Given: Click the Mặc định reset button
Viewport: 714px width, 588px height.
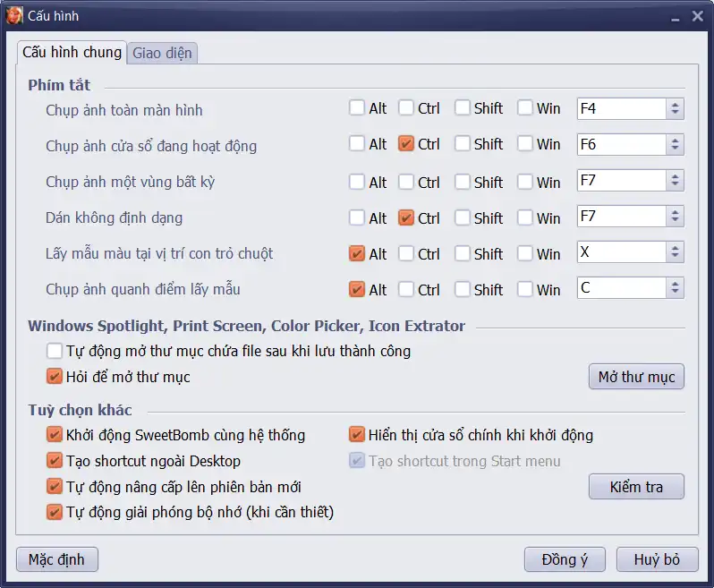Looking at the screenshot, I should (x=56, y=559).
